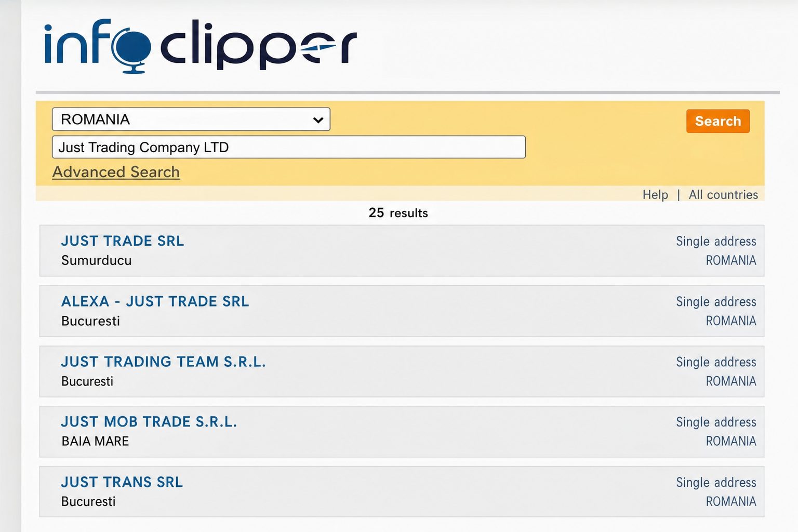
Task: Click the 25 results count text
Action: tap(398, 213)
